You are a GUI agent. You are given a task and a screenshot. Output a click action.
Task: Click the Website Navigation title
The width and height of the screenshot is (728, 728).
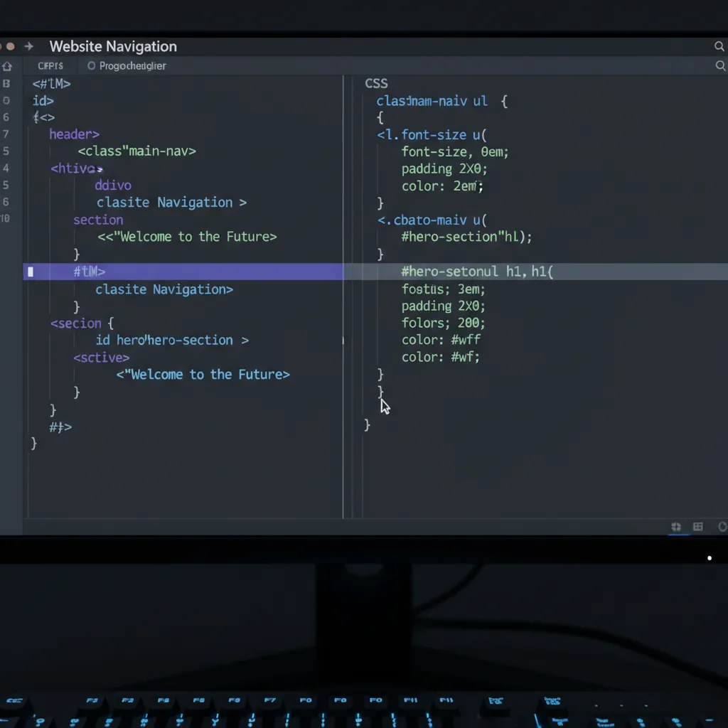click(x=113, y=47)
